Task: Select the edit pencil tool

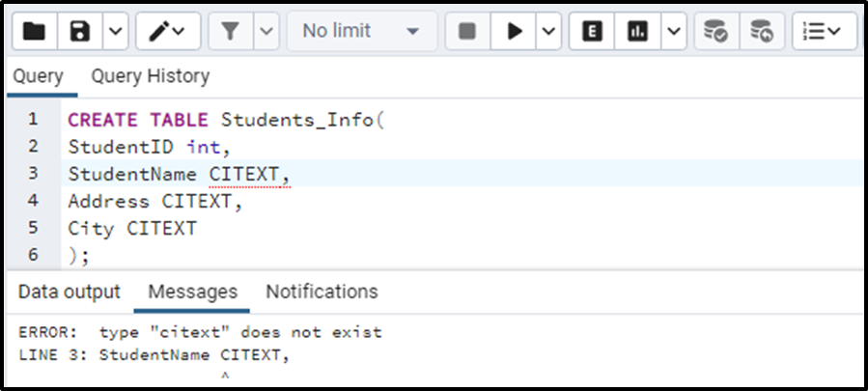Action: pos(168,32)
